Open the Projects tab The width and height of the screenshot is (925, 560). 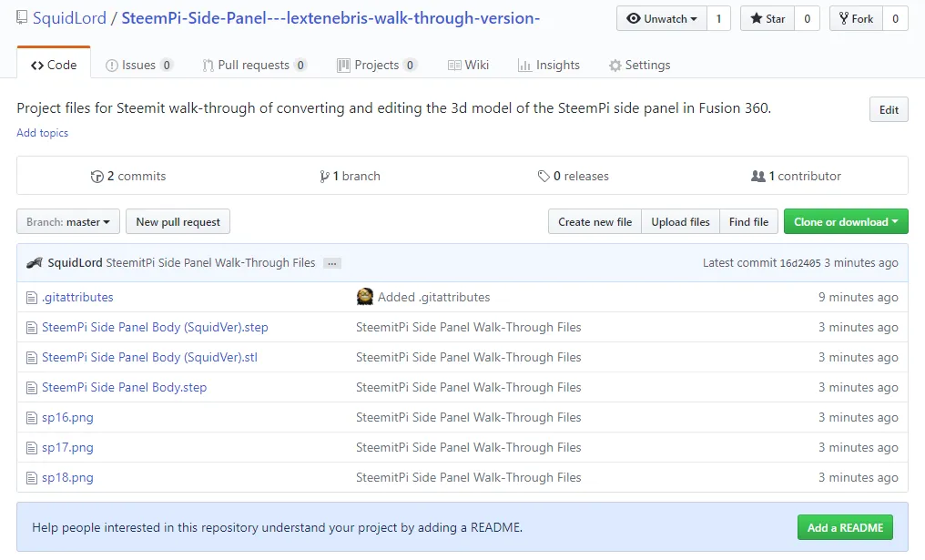pos(376,65)
